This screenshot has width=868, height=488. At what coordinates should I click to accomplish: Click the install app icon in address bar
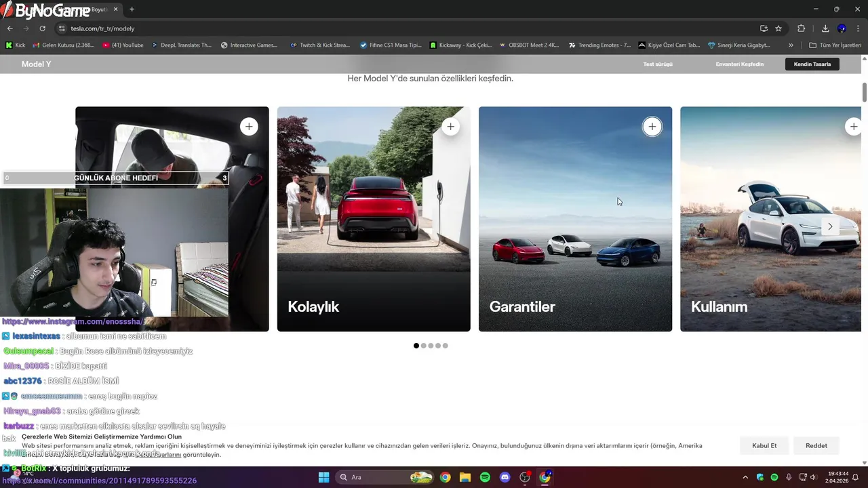(x=764, y=28)
